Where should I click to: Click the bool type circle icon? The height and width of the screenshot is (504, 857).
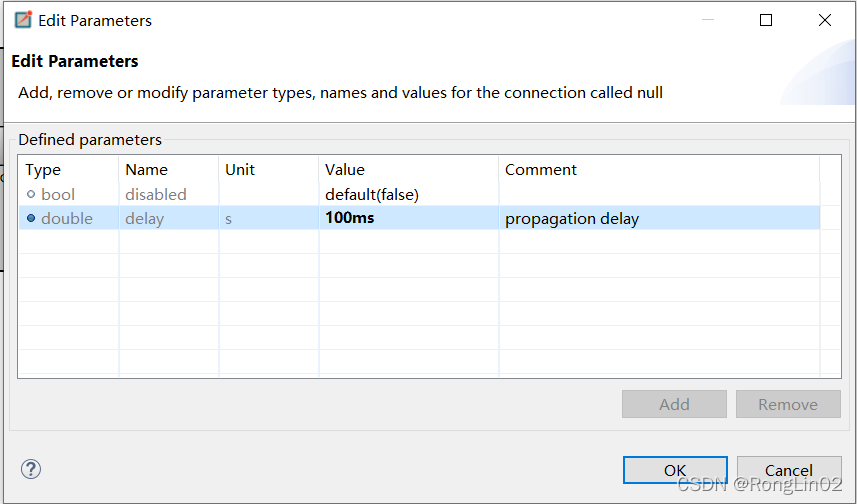click(31, 194)
